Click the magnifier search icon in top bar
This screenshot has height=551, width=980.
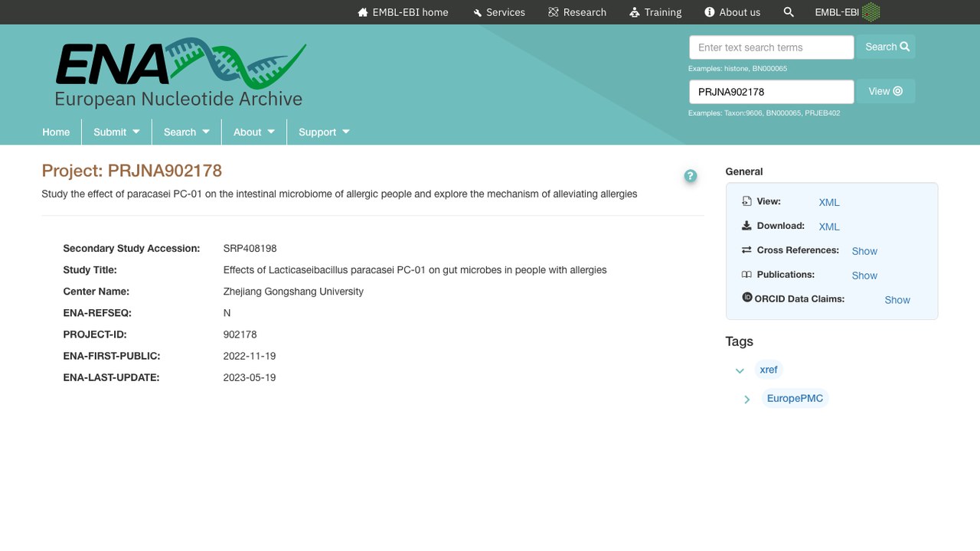pos(789,12)
